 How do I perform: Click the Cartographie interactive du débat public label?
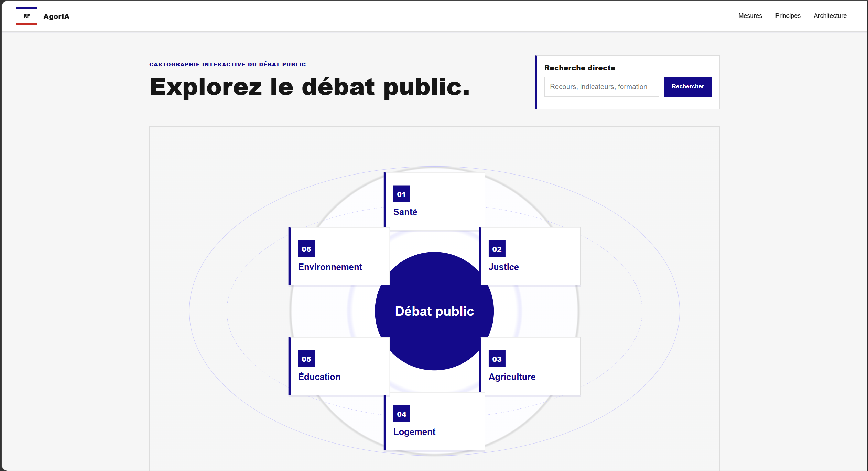(227, 64)
